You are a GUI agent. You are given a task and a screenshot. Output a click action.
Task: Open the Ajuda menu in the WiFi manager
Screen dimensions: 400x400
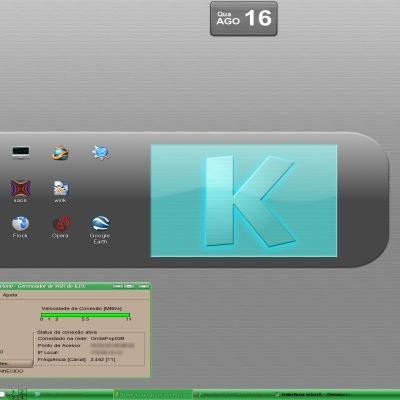[x=10, y=295]
